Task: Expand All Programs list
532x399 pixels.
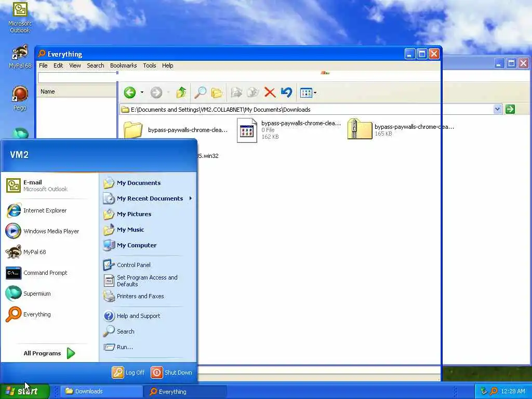Action: click(49, 353)
